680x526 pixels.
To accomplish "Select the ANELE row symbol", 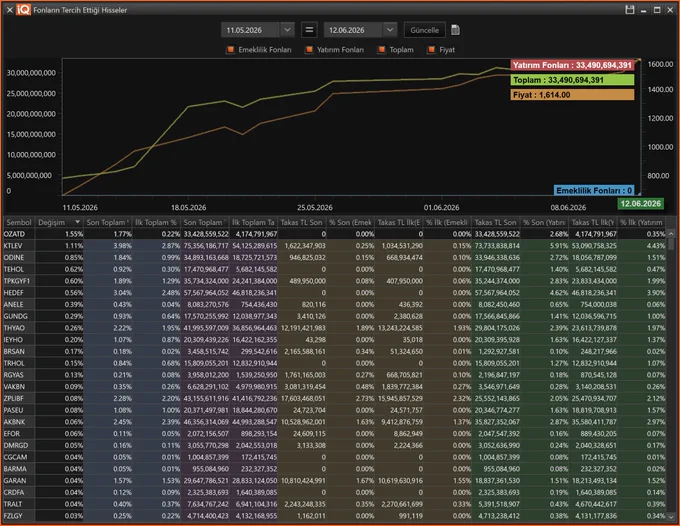I will coord(13,304).
